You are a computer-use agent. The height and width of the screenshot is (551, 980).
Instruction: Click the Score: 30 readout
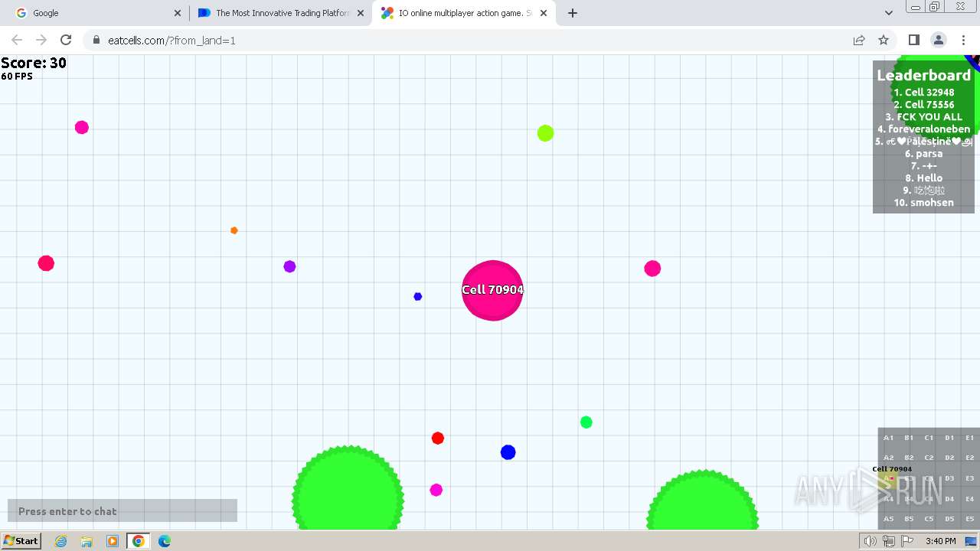click(x=34, y=63)
